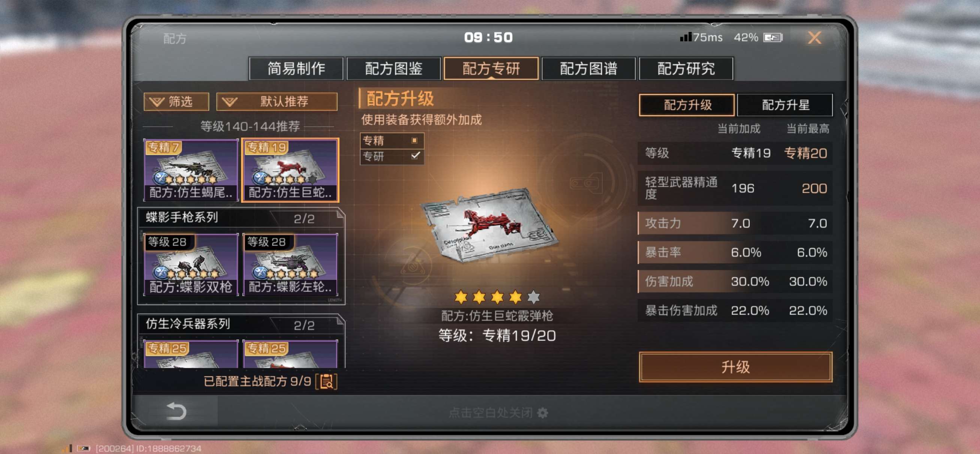This screenshot has width=980, height=454.
Task: Click the battery status icon
Action: click(x=773, y=38)
